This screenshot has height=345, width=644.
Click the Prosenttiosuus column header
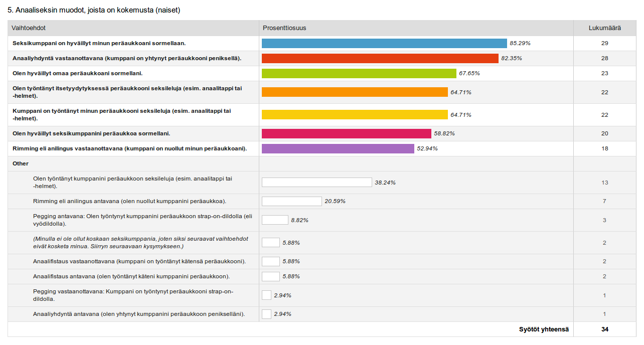point(284,28)
